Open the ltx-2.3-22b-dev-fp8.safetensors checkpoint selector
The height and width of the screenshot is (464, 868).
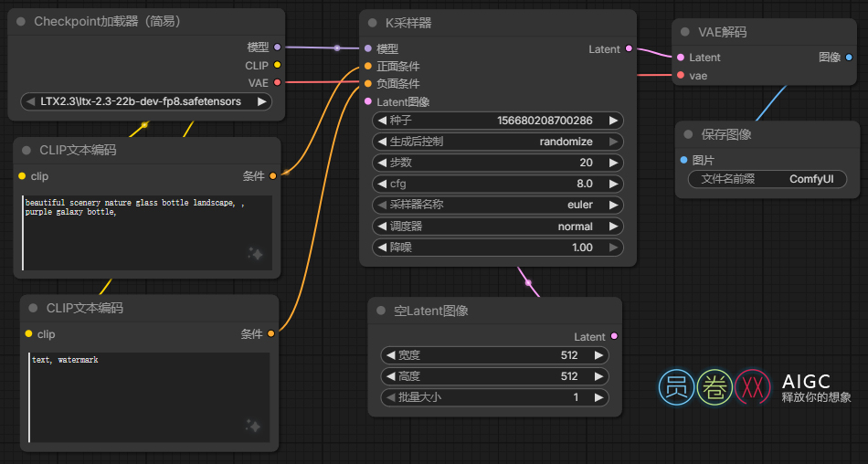146,102
